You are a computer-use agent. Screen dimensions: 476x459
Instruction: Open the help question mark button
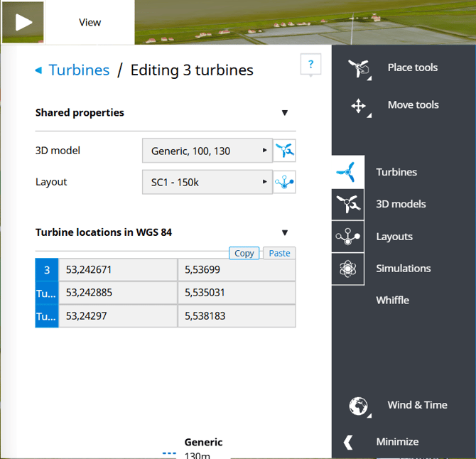310,64
